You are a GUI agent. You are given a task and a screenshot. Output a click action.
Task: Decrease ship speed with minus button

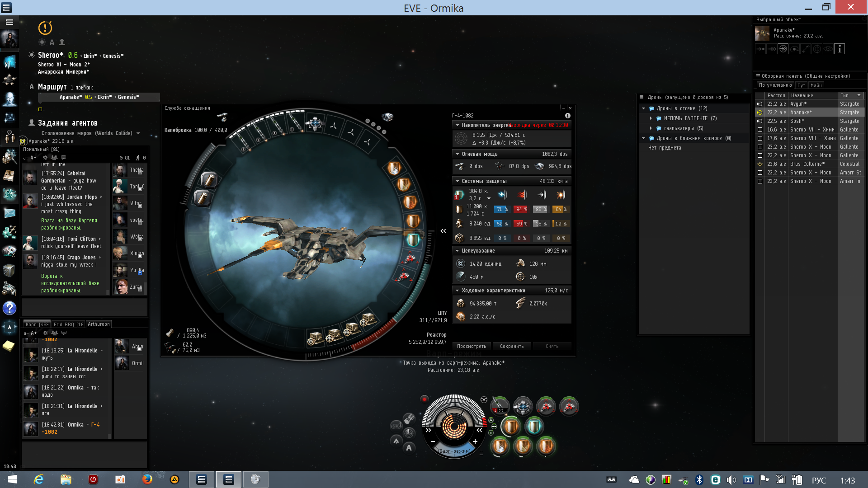tap(433, 441)
